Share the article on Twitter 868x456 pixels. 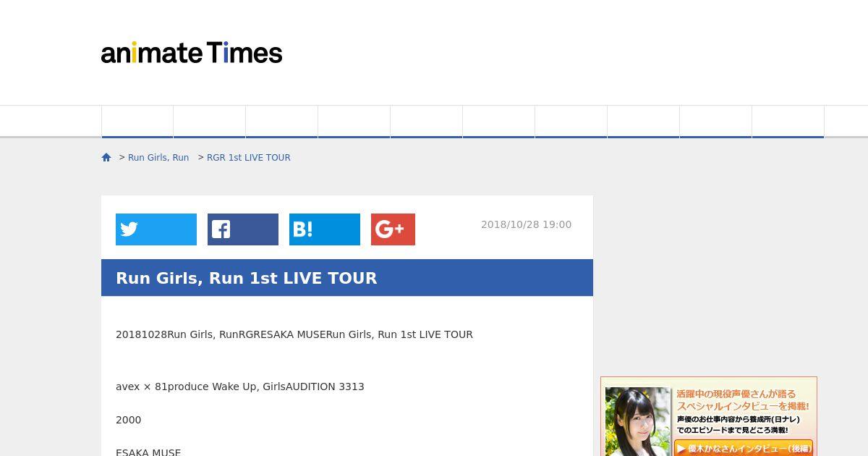click(x=156, y=229)
